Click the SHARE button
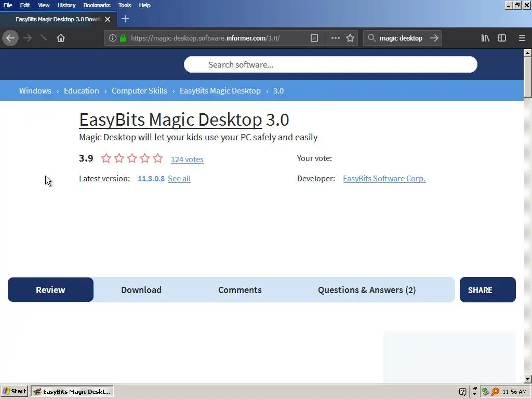532x399 pixels. point(487,290)
